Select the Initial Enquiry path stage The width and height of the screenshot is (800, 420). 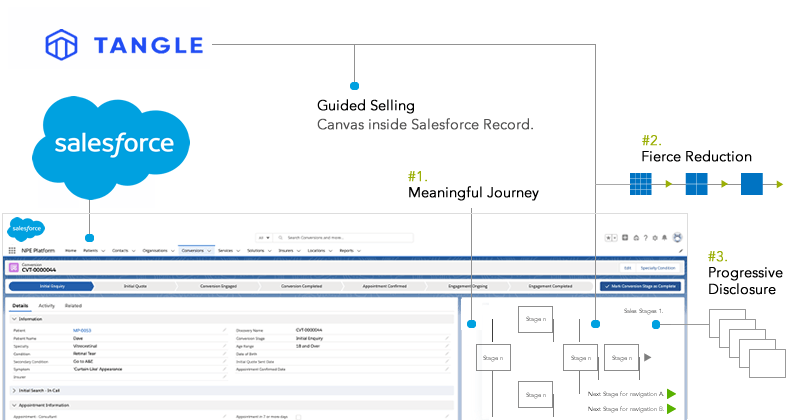52,286
